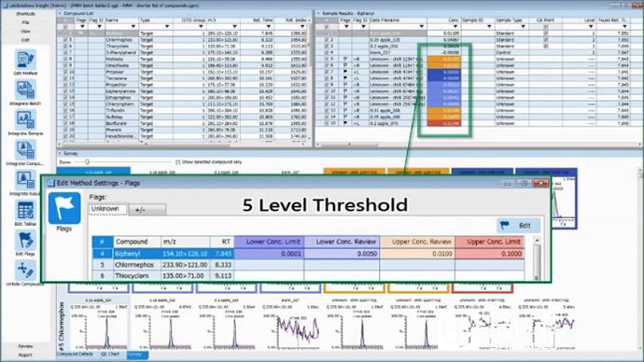Select the Chlormephos row in flags table
Viewport: 644px width, 362px height.
308,265
